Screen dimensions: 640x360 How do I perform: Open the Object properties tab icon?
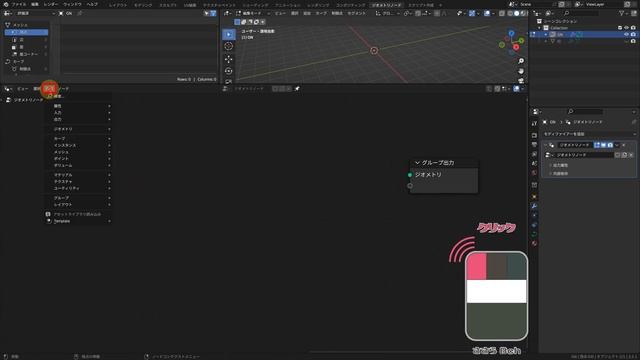[534, 197]
